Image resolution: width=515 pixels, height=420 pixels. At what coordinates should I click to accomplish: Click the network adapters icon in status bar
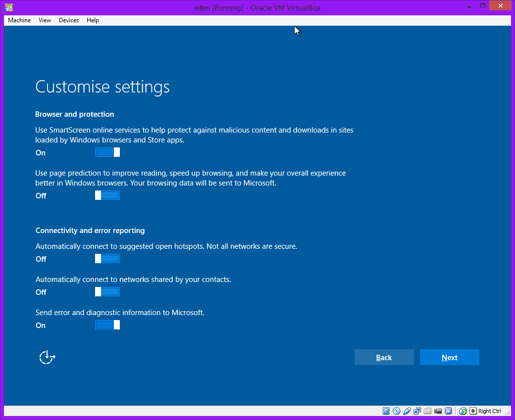pyautogui.click(x=417, y=411)
